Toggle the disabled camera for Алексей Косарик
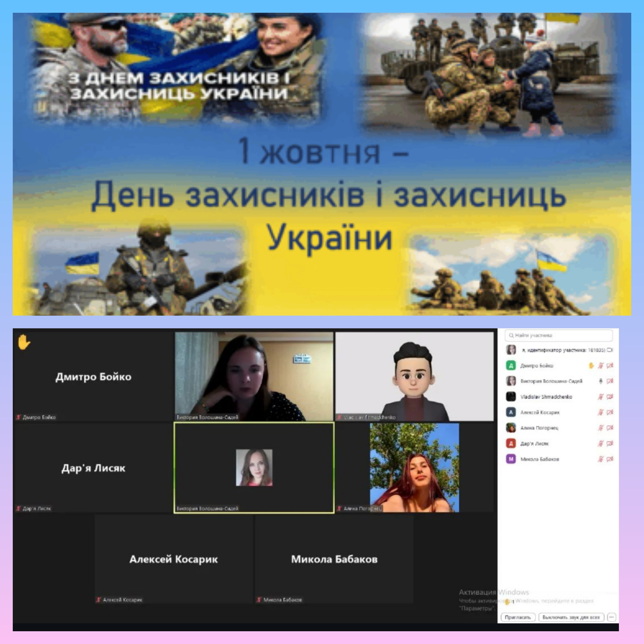Viewport: 644px width, 644px height. pyautogui.click(x=610, y=412)
